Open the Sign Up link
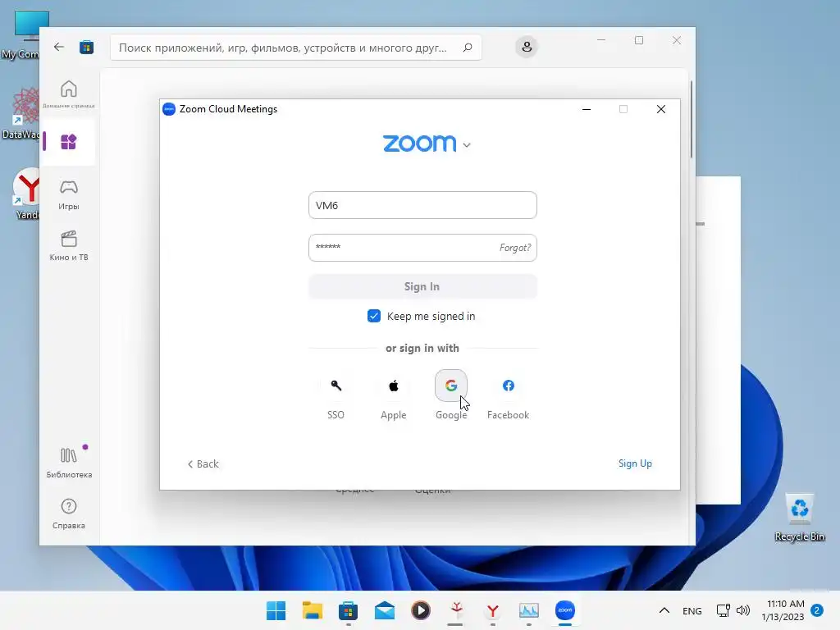The height and width of the screenshot is (630, 840). [635, 463]
